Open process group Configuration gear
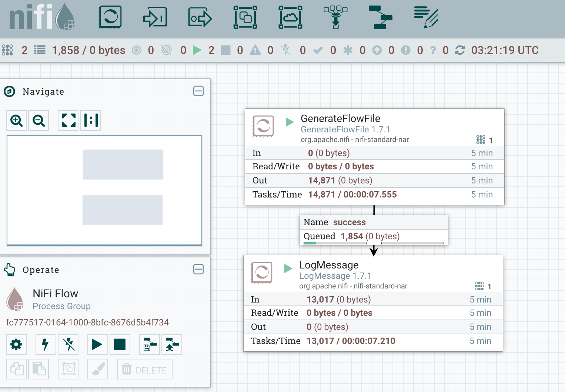Image resolution: width=565 pixels, height=392 pixels. point(16,345)
